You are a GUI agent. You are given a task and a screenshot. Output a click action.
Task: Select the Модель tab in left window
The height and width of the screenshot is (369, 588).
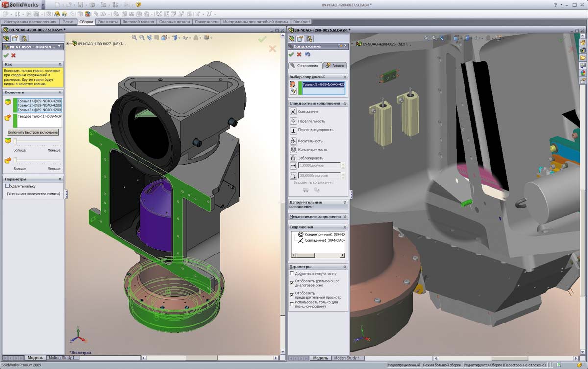[35, 358]
